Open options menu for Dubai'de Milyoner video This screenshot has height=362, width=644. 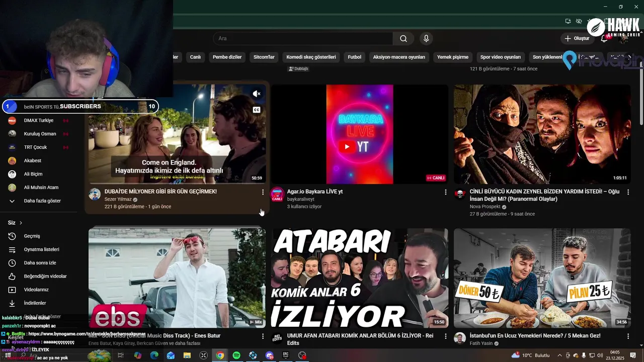[263, 192]
